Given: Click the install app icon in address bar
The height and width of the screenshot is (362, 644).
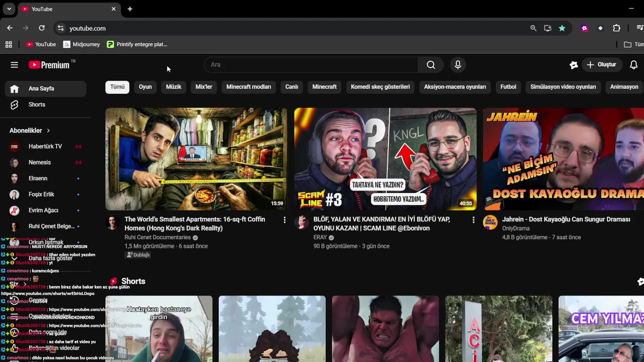Looking at the screenshot, I should [x=547, y=28].
